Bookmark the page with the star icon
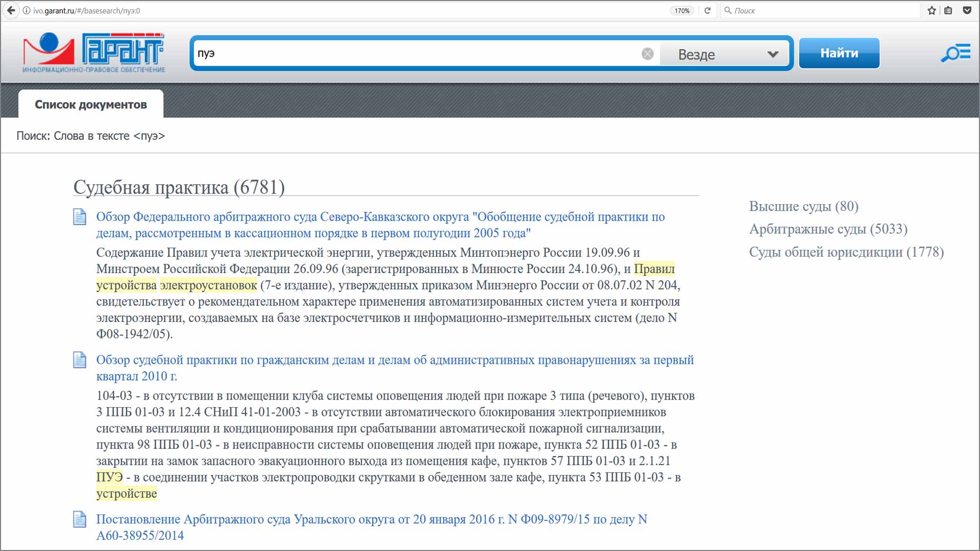The height and width of the screenshot is (551, 980). [932, 10]
